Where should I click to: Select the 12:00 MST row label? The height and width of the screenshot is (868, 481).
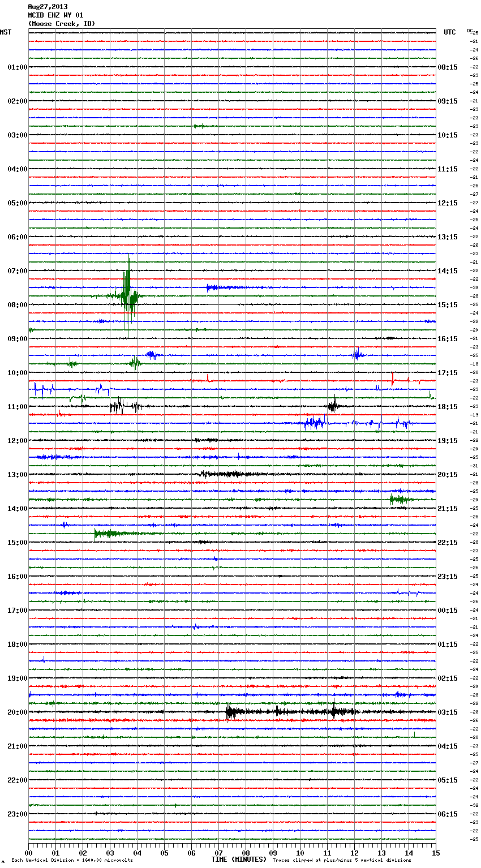click(17, 440)
